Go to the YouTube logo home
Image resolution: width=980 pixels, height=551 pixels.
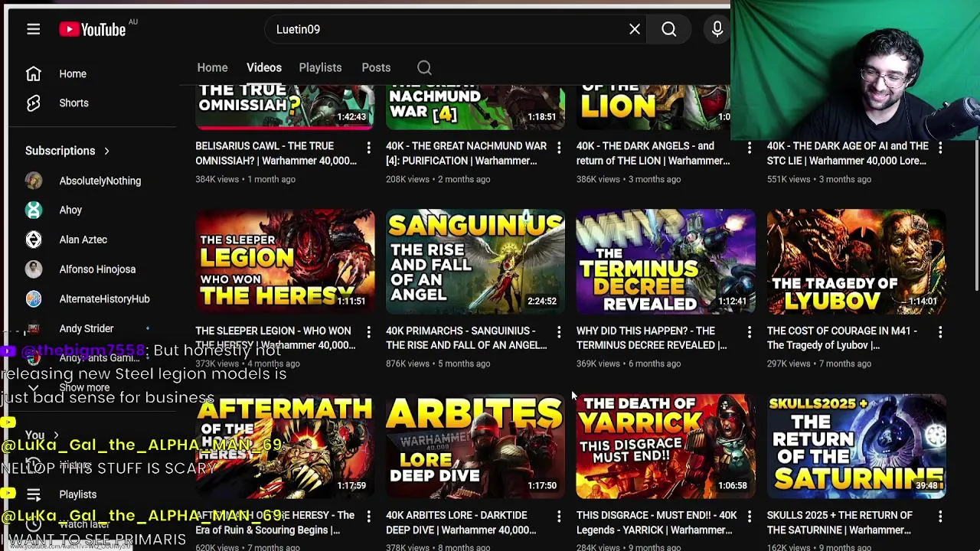93,29
